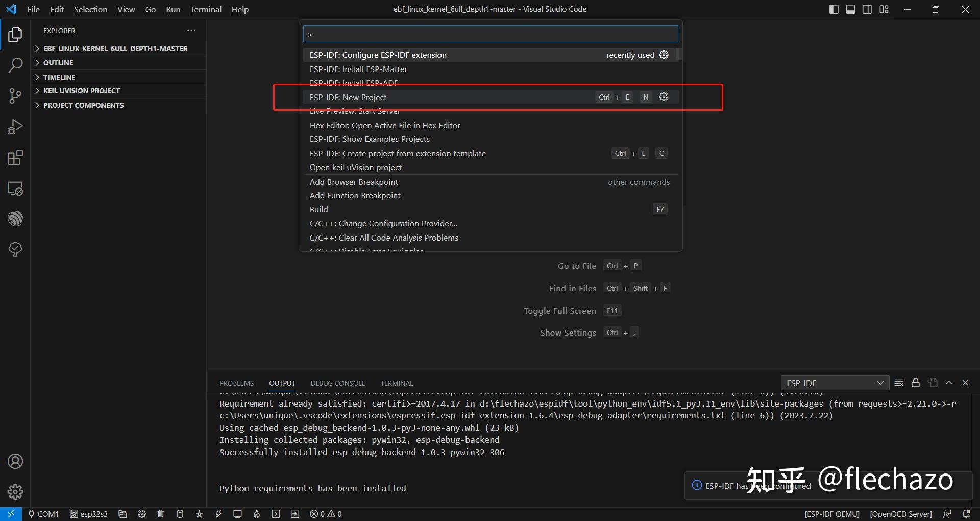The width and height of the screenshot is (980, 521).
Task: Click [OpenOCD Server] in status bar
Action: [x=901, y=514]
